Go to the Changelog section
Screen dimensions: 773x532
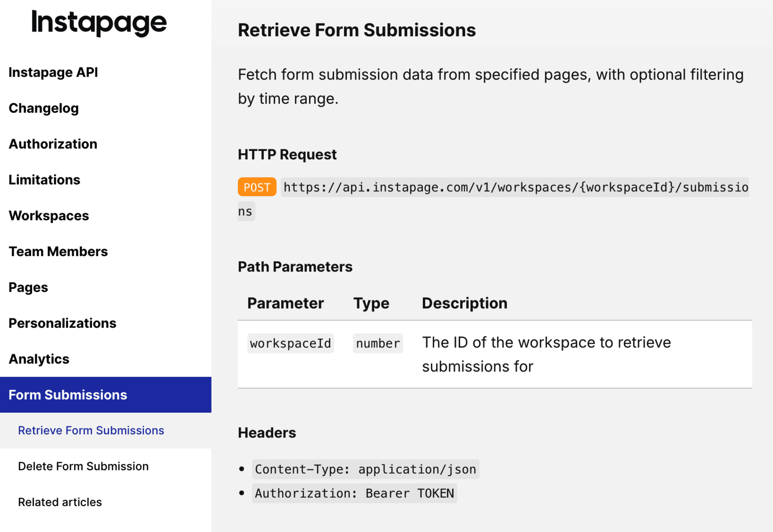tap(44, 108)
